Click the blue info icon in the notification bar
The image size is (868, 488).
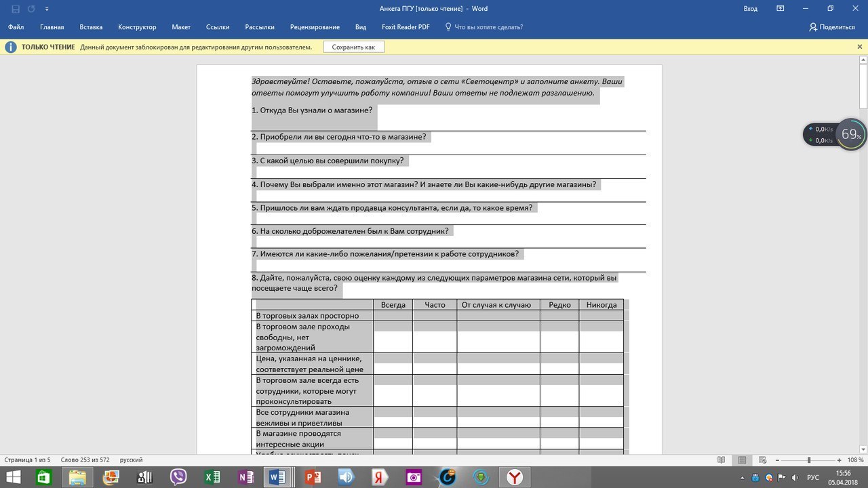click(x=11, y=47)
